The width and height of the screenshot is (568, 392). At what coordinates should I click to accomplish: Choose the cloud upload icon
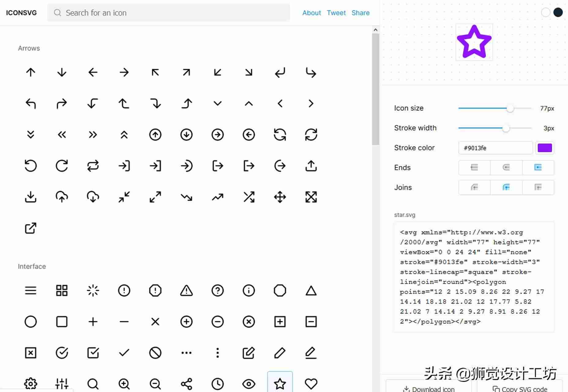coord(62,197)
